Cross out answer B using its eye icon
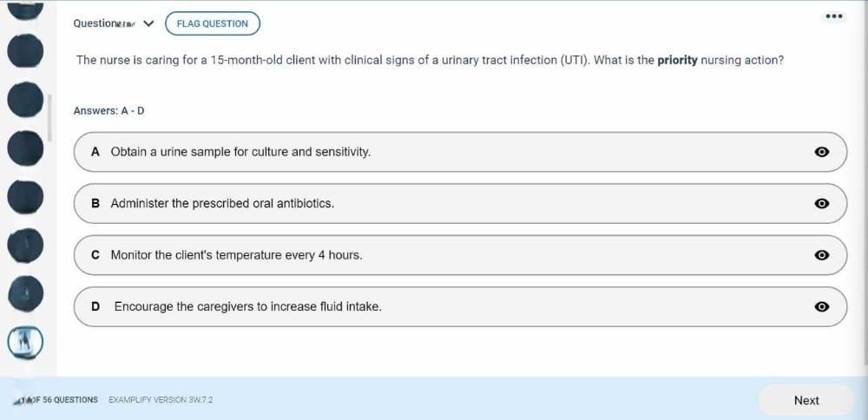This screenshot has width=868, height=420. tap(822, 204)
